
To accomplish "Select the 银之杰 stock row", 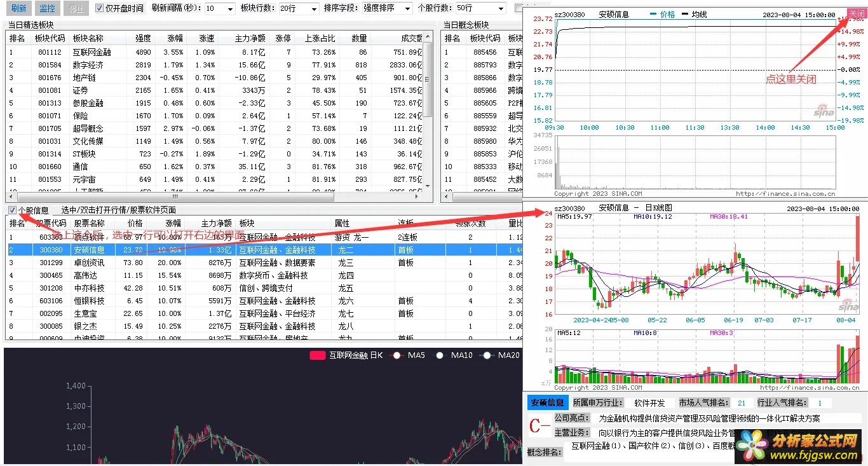I will tap(265, 326).
